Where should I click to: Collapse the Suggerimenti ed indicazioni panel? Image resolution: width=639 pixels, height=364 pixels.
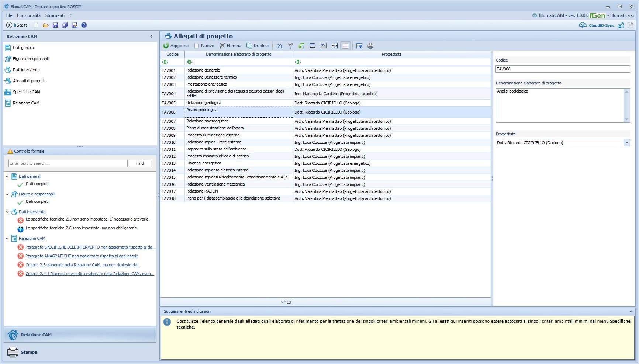[x=631, y=311]
